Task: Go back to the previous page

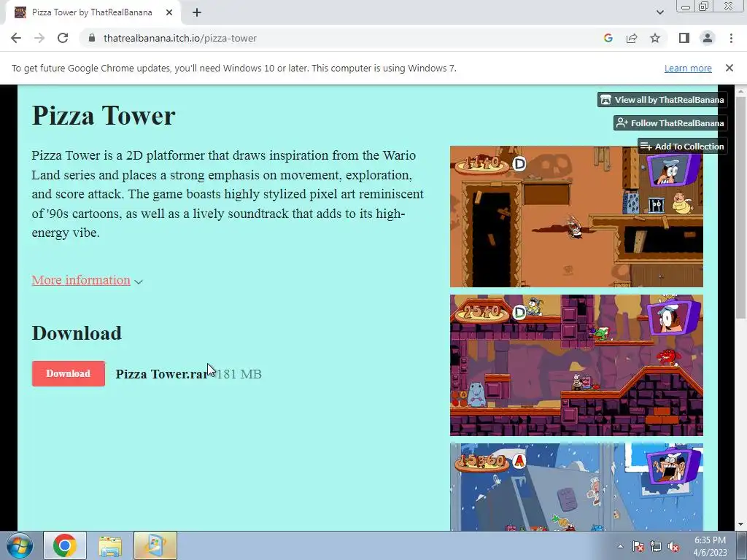Action: (16, 38)
